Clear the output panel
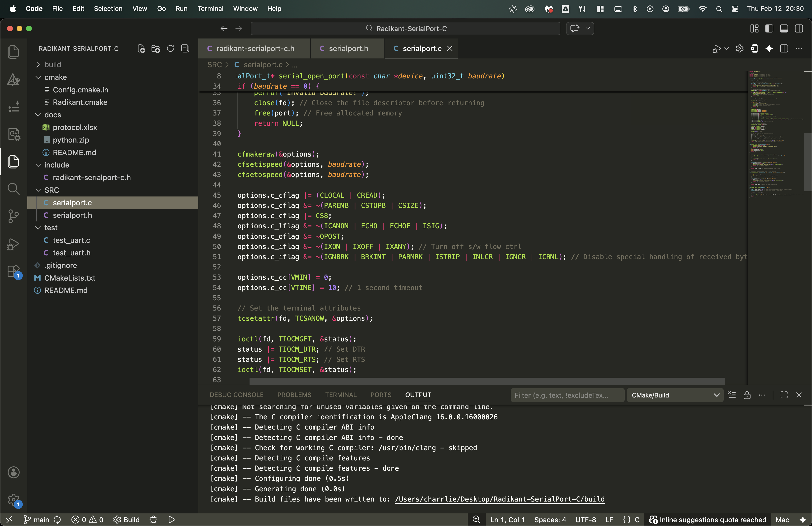Image resolution: width=812 pixels, height=526 pixels. tap(732, 395)
